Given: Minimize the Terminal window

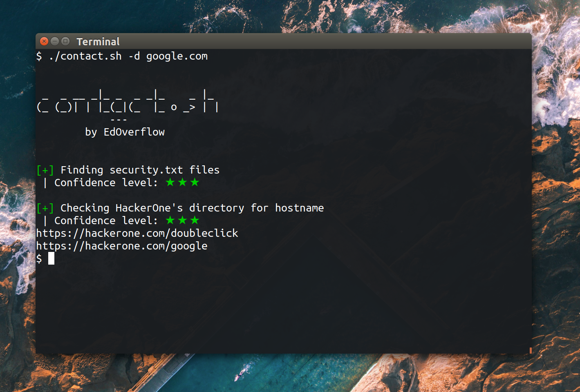Looking at the screenshot, I should (55, 41).
